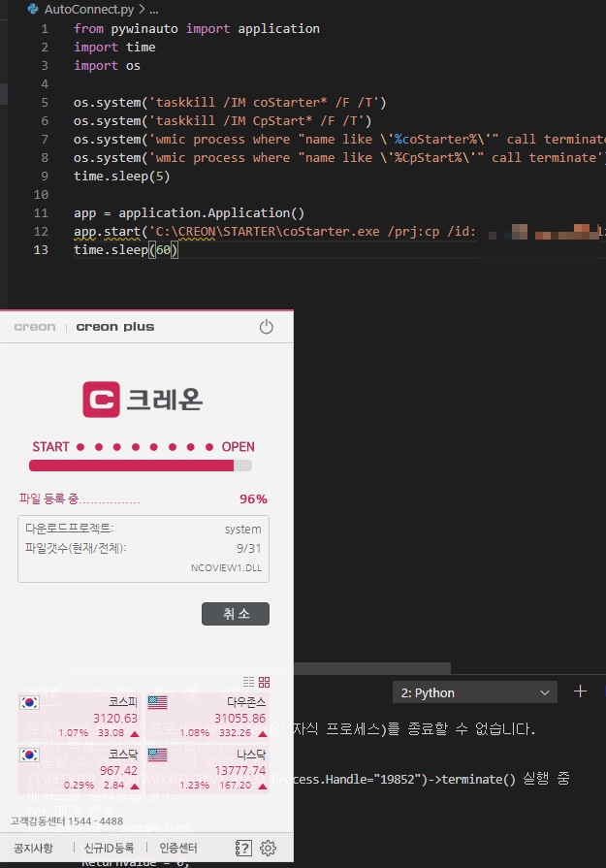
Task: Click terminal text with Process.Handle="19852"
Action: [x=421, y=779]
